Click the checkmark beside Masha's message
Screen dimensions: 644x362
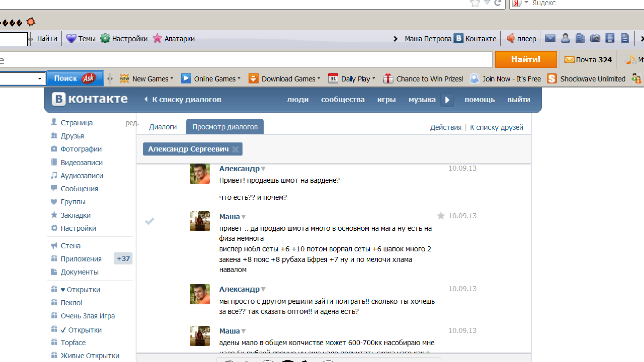coord(149,221)
